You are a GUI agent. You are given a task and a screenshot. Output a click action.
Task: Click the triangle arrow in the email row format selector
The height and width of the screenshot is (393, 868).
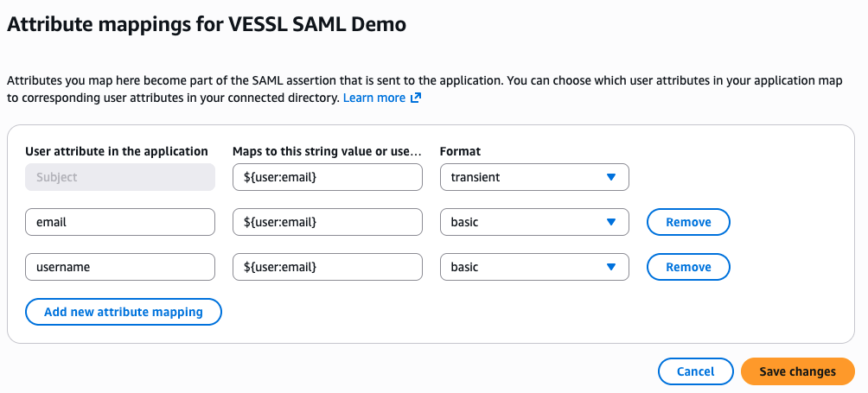(611, 222)
